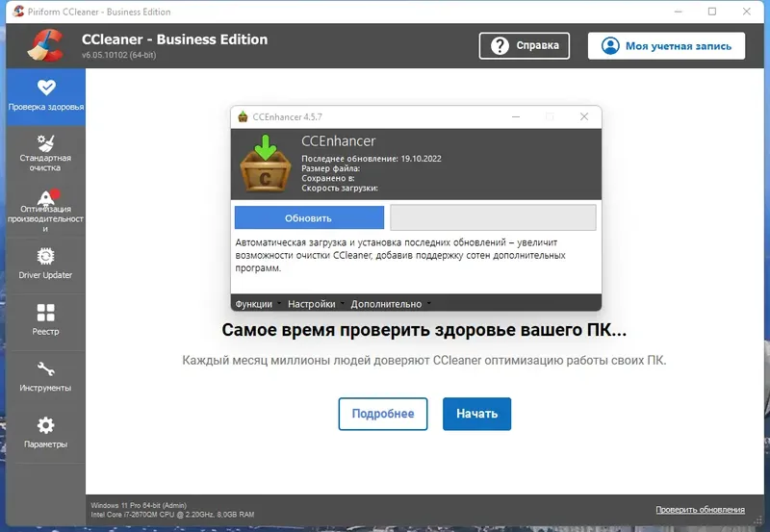This screenshot has width=770, height=532.
Task: Open Tools (Инструменты) in sidebar
Action: [x=45, y=377]
